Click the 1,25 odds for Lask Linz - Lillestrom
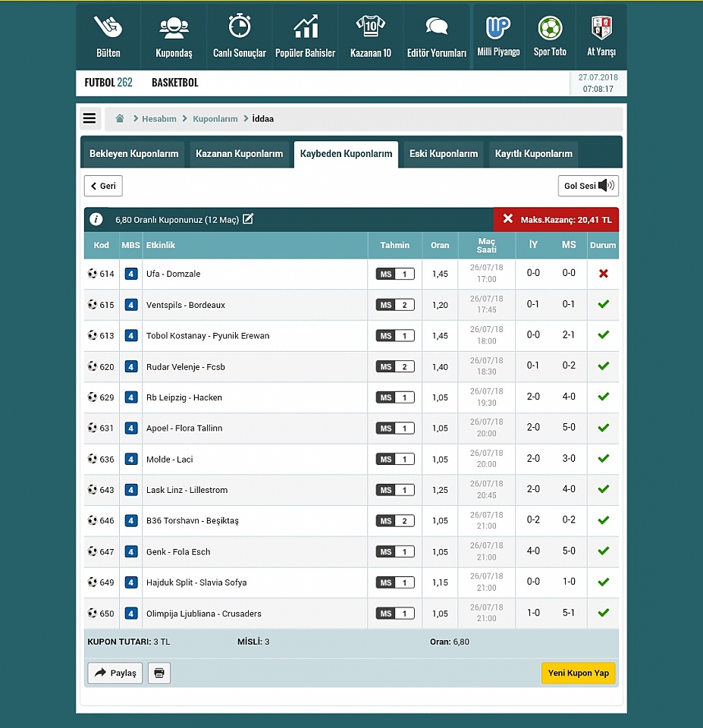 [440, 490]
